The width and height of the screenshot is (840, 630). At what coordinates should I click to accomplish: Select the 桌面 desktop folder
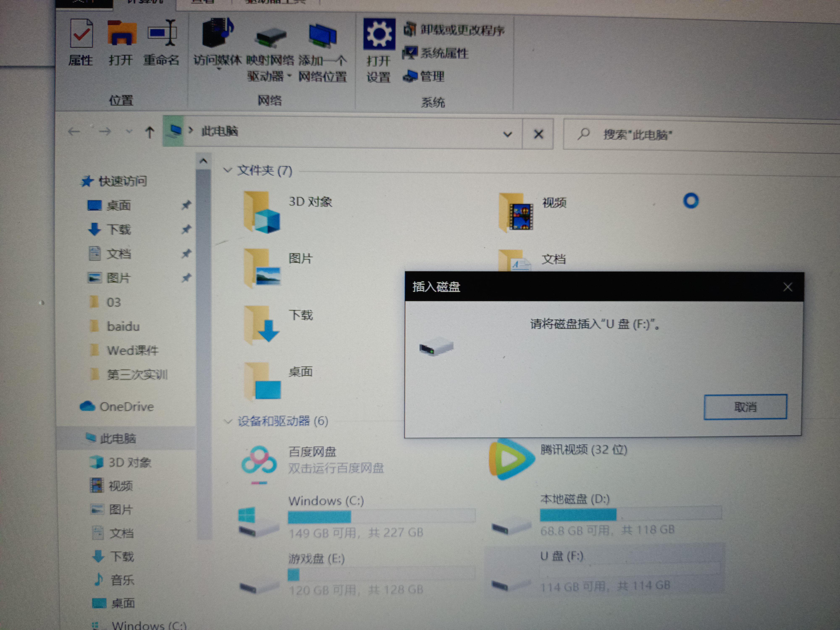tap(278, 381)
